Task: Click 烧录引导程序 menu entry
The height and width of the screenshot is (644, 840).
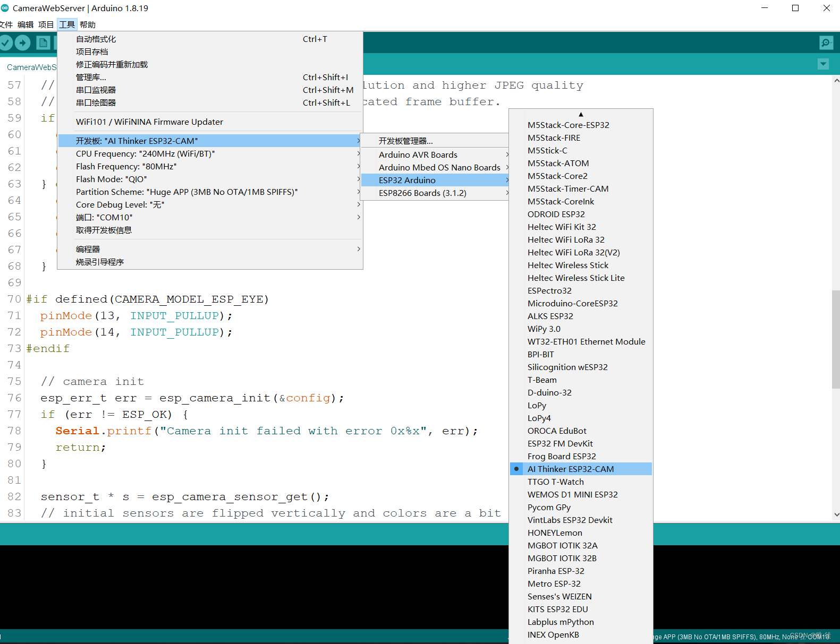Action: point(210,262)
